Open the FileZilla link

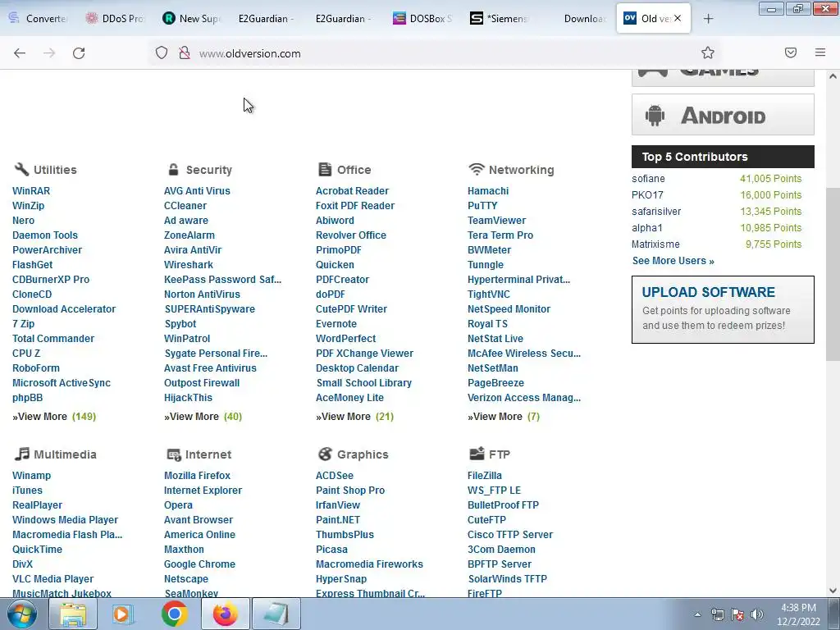point(484,476)
